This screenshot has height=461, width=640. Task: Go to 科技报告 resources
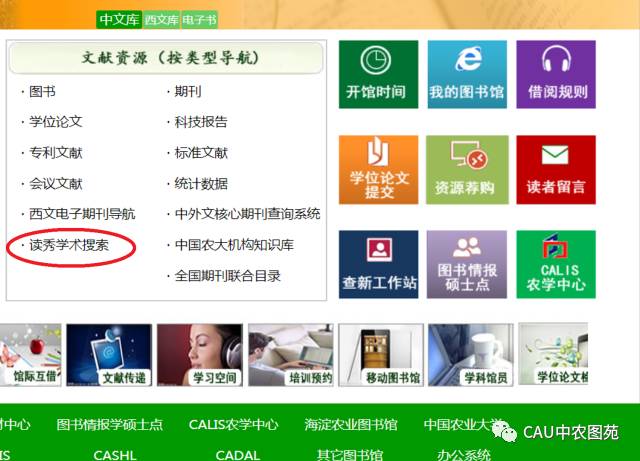click(201, 122)
